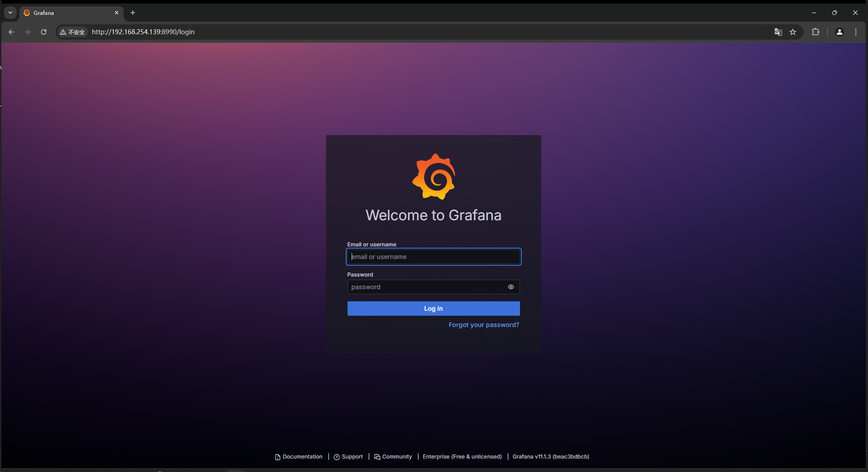Click Grafana v11.1.3 version link
868x472 pixels.
tap(551, 457)
